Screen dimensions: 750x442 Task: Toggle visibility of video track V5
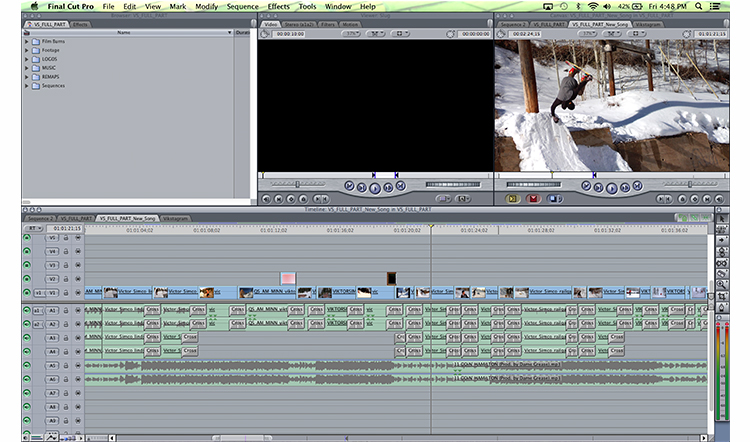click(x=27, y=238)
